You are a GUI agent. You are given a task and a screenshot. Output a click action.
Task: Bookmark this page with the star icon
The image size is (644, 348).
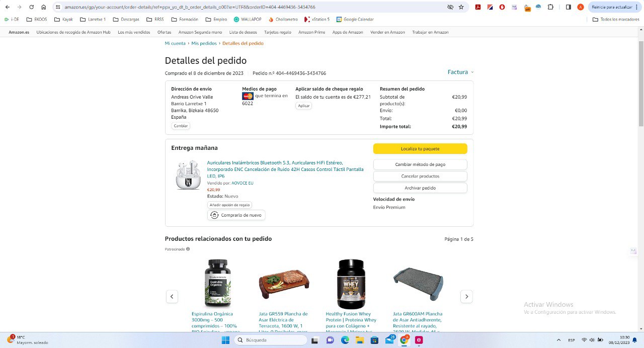(461, 7)
